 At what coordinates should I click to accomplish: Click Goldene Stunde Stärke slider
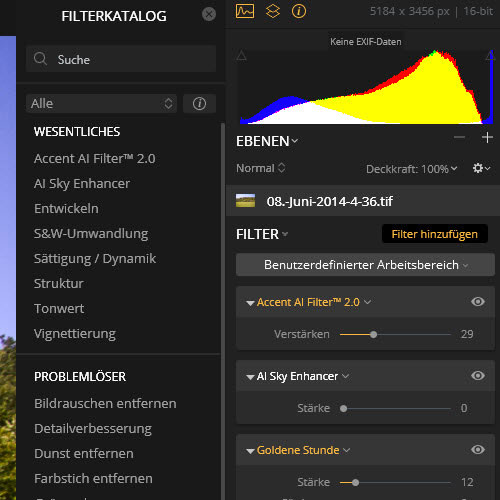[395, 482]
